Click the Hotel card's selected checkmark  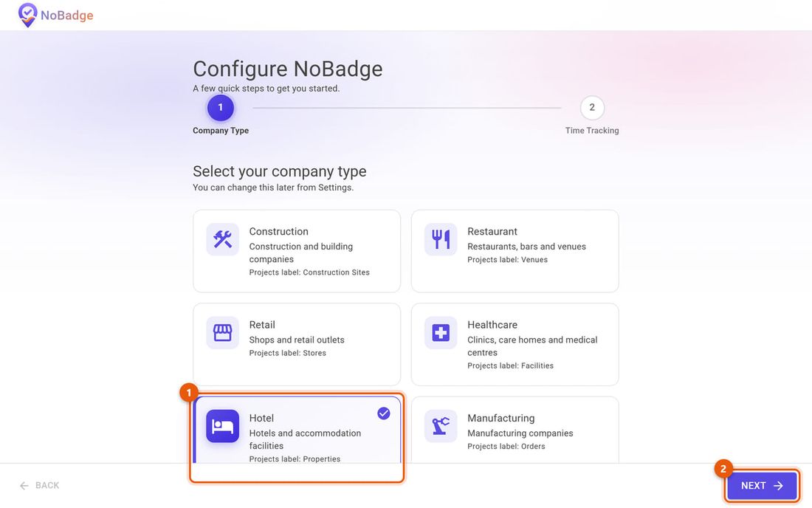click(x=384, y=413)
